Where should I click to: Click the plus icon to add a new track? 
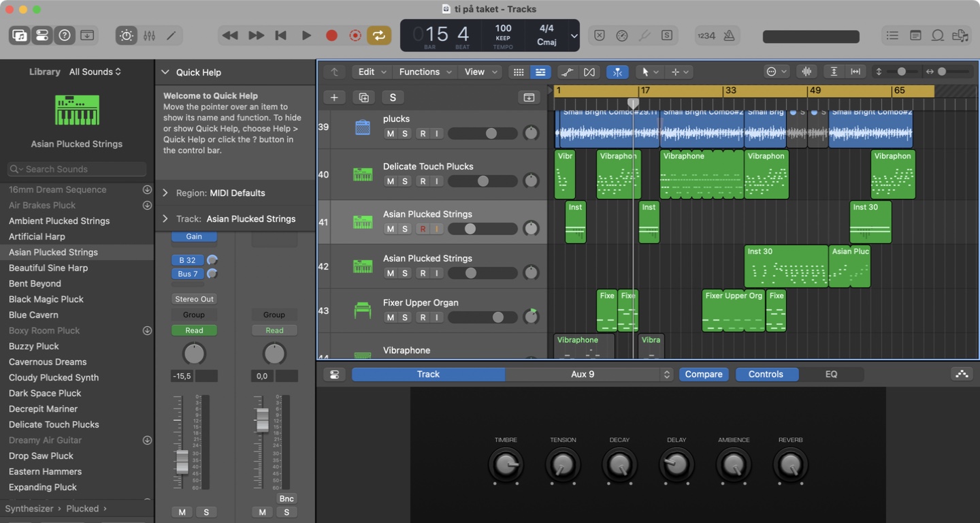334,97
